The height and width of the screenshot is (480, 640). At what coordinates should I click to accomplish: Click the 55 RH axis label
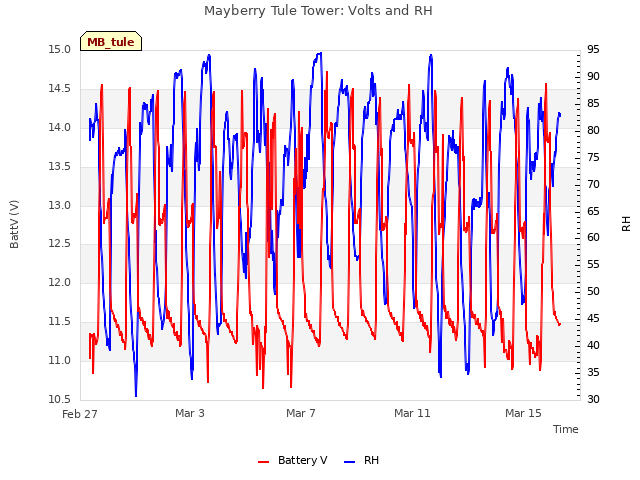(593, 264)
